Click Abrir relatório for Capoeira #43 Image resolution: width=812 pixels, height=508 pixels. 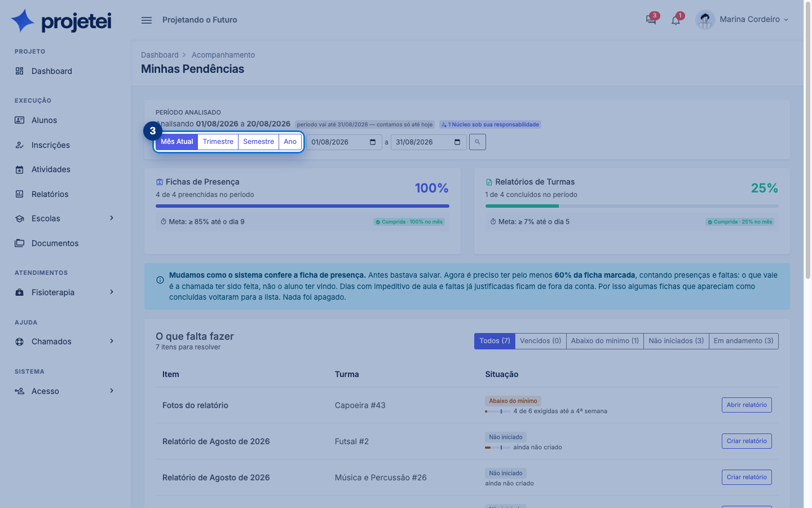click(747, 405)
